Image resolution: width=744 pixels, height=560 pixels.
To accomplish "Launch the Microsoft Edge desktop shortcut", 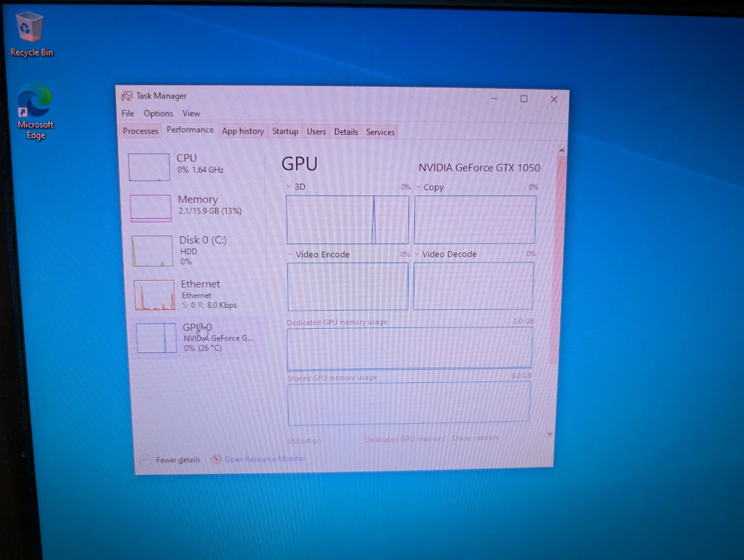I will pyautogui.click(x=34, y=112).
